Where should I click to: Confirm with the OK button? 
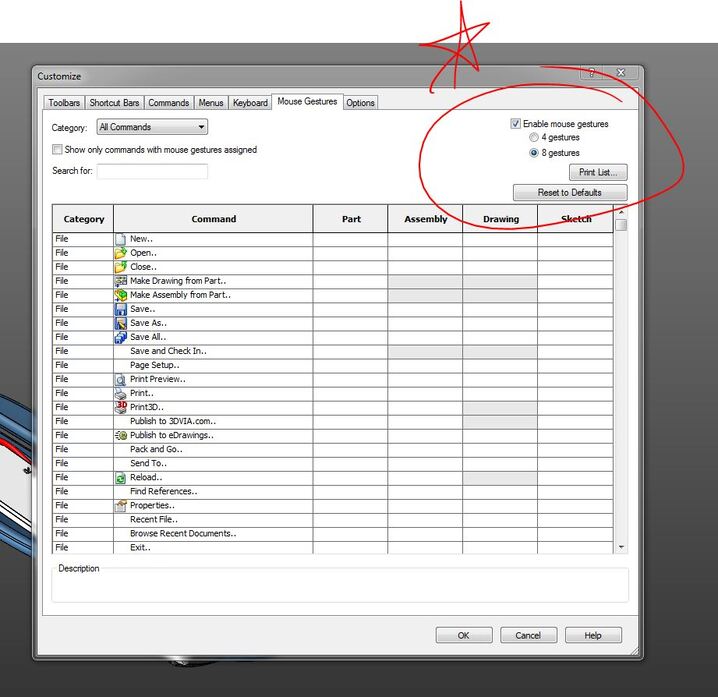pyautogui.click(x=463, y=635)
